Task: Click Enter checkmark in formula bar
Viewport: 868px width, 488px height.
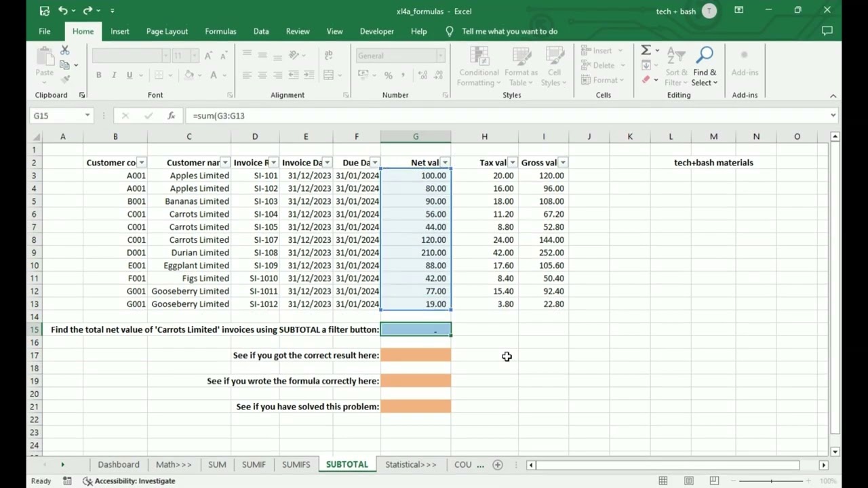Action: click(149, 116)
